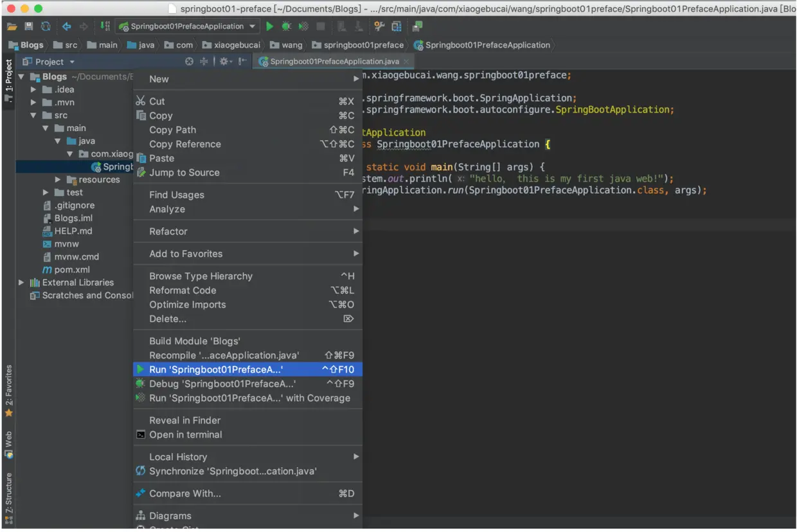Image resolution: width=797 pixels, height=532 pixels.
Task: Click the Build Project icon
Action: point(105,26)
